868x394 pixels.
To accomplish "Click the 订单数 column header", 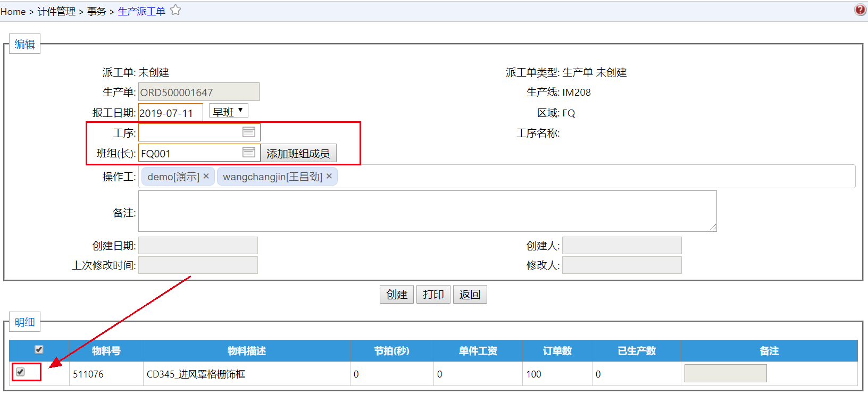I will pos(557,351).
